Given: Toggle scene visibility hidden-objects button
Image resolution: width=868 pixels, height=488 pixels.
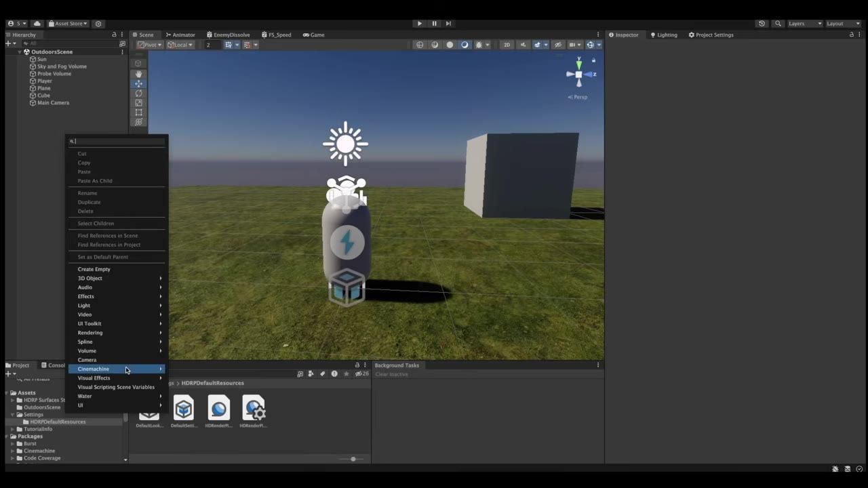Looking at the screenshot, I should [x=558, y=45].
